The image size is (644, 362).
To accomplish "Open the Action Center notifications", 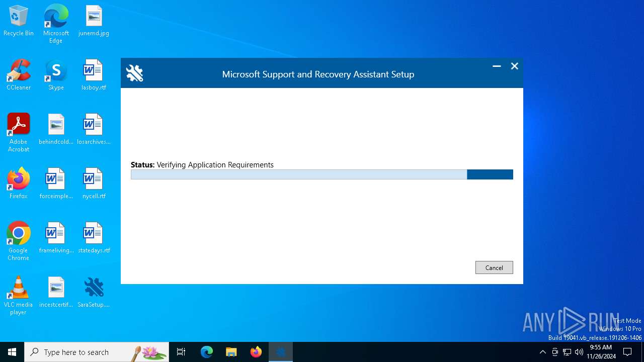I will [627, 352].
